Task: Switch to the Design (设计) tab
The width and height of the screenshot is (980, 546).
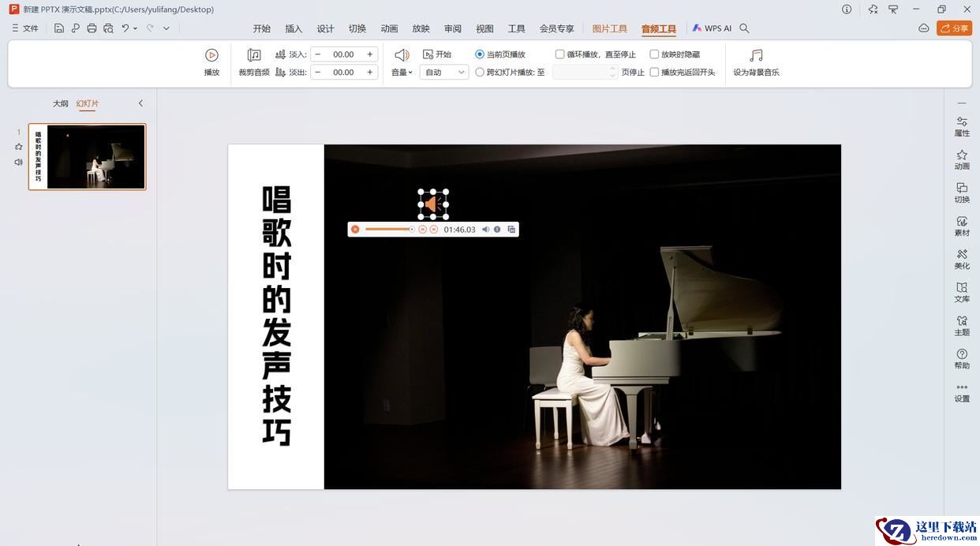Action: (326, 28)
